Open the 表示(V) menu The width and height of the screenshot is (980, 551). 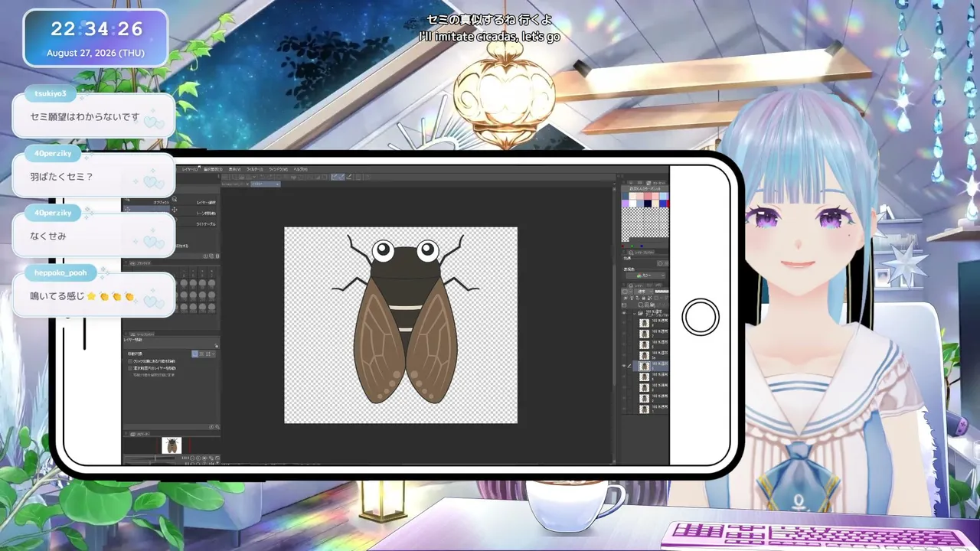pos(234,169)
